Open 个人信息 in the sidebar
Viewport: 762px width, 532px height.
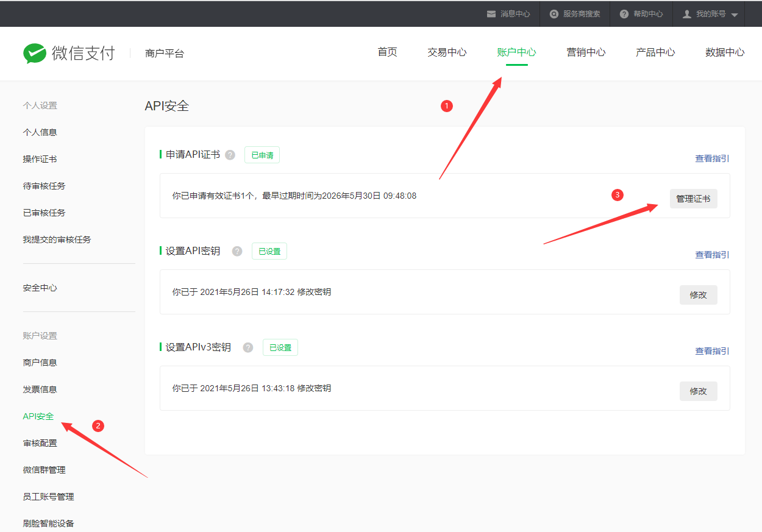pos(40,132)
